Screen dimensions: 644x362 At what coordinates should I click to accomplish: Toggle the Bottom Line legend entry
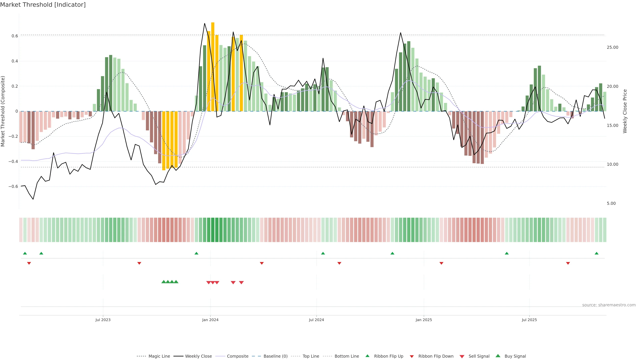tap(346, 356)
